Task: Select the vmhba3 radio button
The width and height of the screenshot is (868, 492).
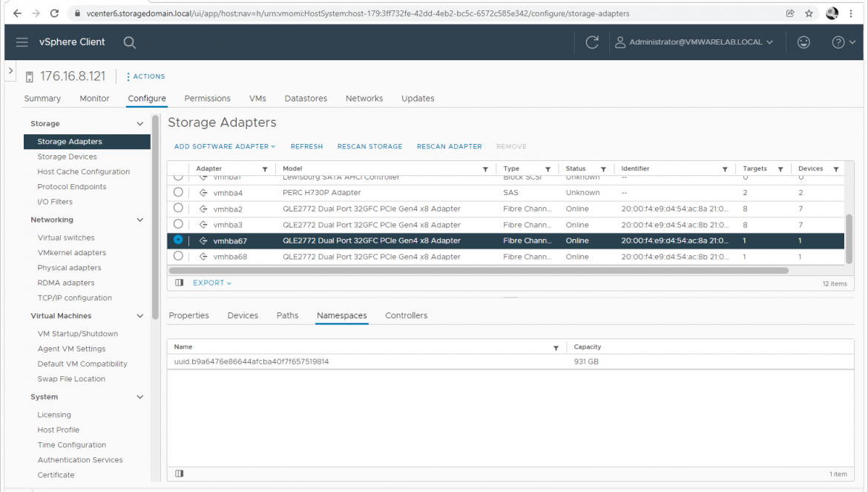Action: [178, 224]
